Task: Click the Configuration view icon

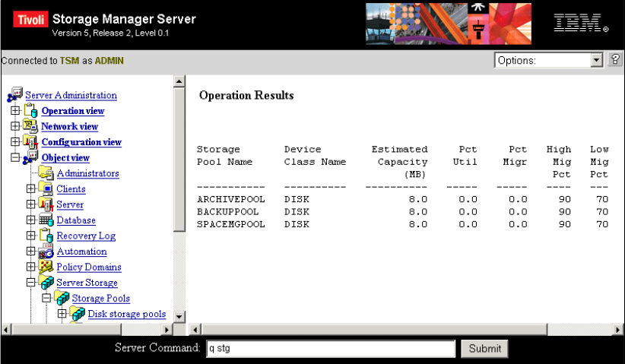Action: [30, 142]
